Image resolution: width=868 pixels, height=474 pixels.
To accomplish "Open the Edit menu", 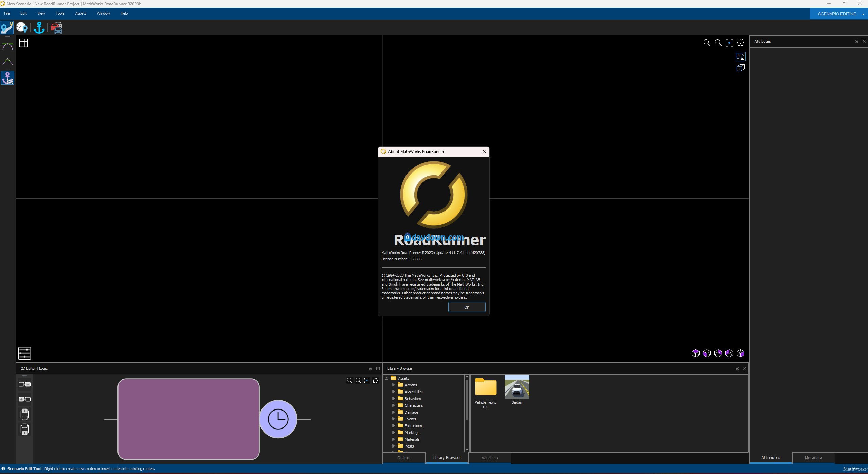I will tap(23, 13).
